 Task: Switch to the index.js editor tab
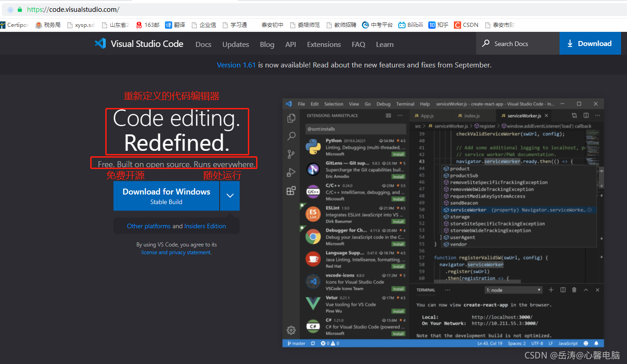[468, 116]
